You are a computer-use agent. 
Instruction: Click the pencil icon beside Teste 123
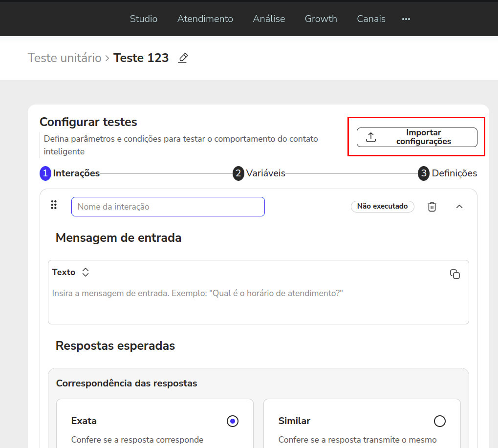pyautogui.click(x=183, y=58)
